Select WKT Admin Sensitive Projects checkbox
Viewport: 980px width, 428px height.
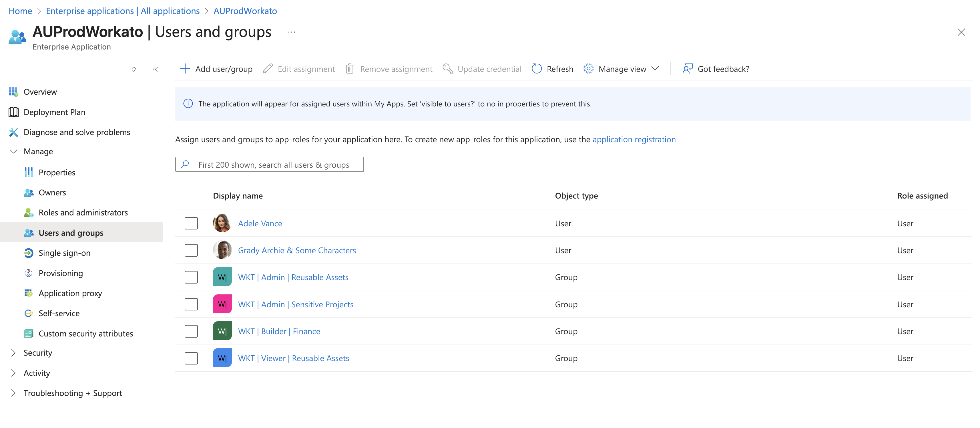(x=191, y=304)
